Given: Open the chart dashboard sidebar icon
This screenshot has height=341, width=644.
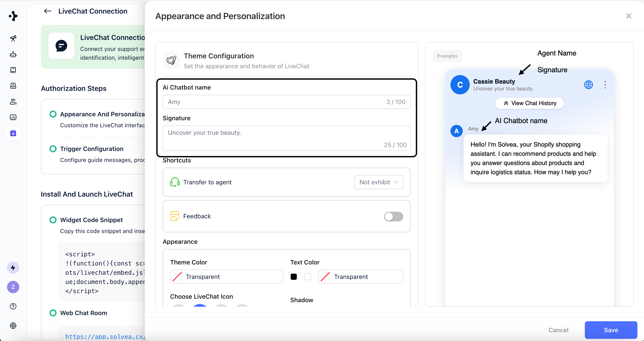Looking at the screenshot, I should [x=13, y=117].
